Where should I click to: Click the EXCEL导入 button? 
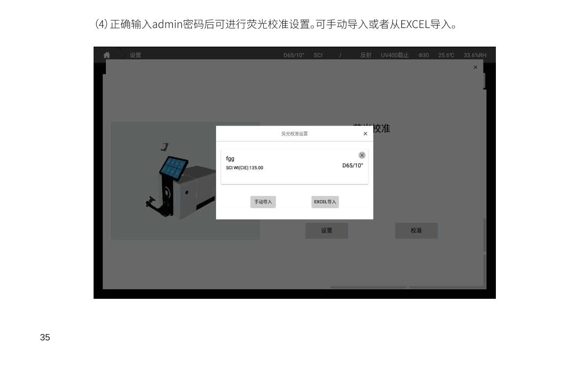325,202
